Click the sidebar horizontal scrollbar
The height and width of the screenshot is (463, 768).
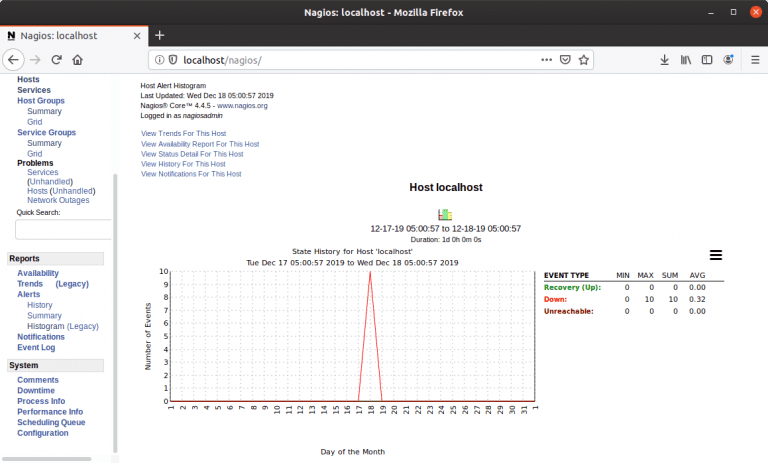[47, 459]
